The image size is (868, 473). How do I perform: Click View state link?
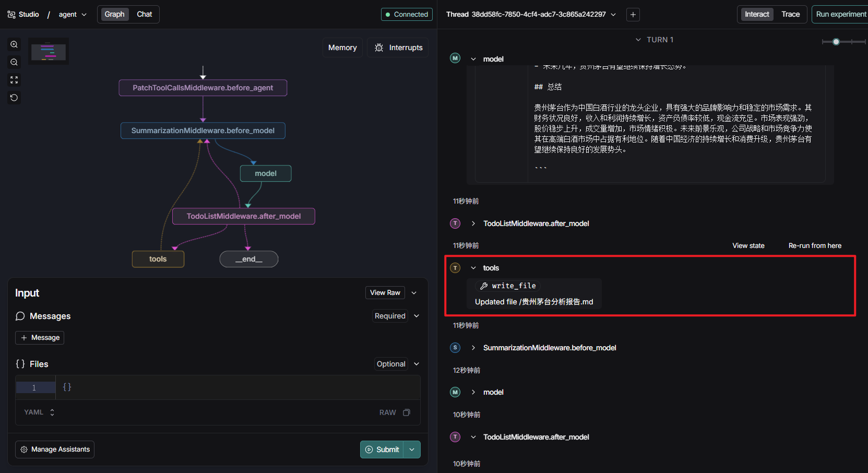pyautogui.click(x=748, y=245)
